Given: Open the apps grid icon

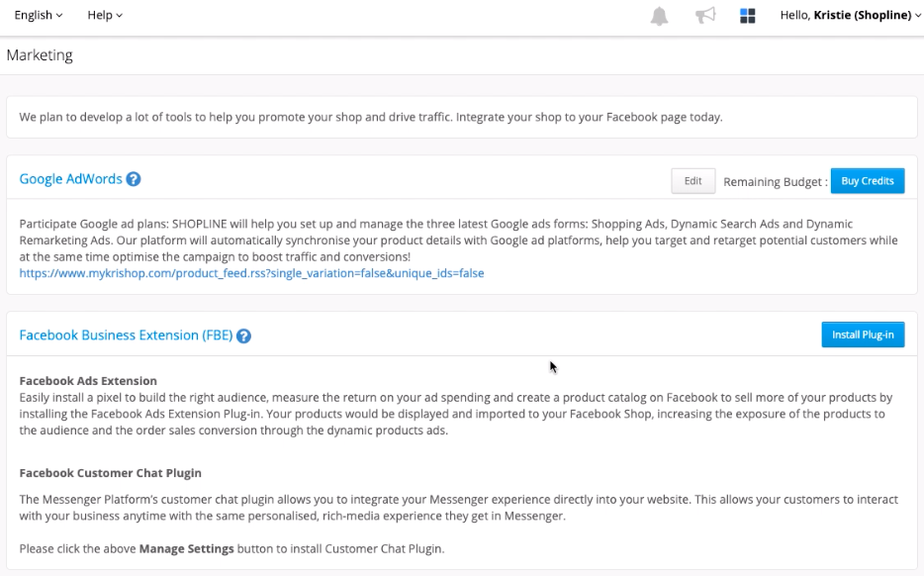Looking at the screenshot, I should (748, 16).
